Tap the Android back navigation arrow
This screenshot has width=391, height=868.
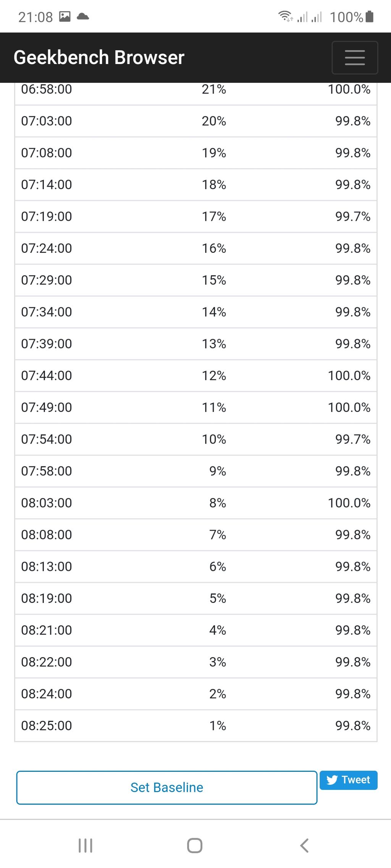(304, 845)
